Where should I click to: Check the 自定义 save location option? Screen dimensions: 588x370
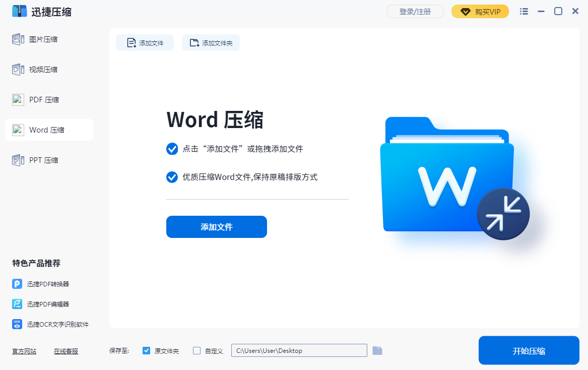click(196, 350)
